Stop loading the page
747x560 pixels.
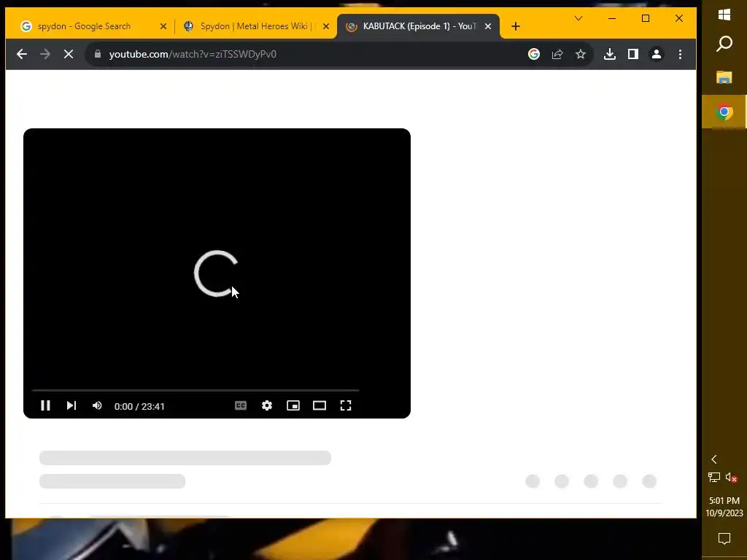pos(69,54)
